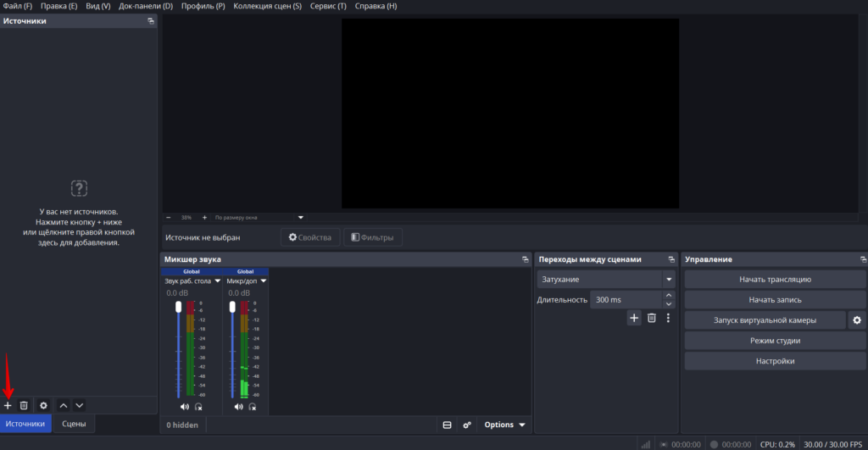868x450 pixels.
Task: Open Настройки button in controls
Action: [775, 361]
